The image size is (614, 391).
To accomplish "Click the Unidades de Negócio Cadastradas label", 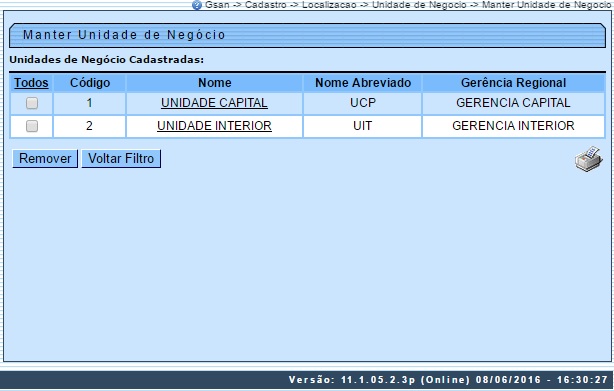I will [107, 60].
